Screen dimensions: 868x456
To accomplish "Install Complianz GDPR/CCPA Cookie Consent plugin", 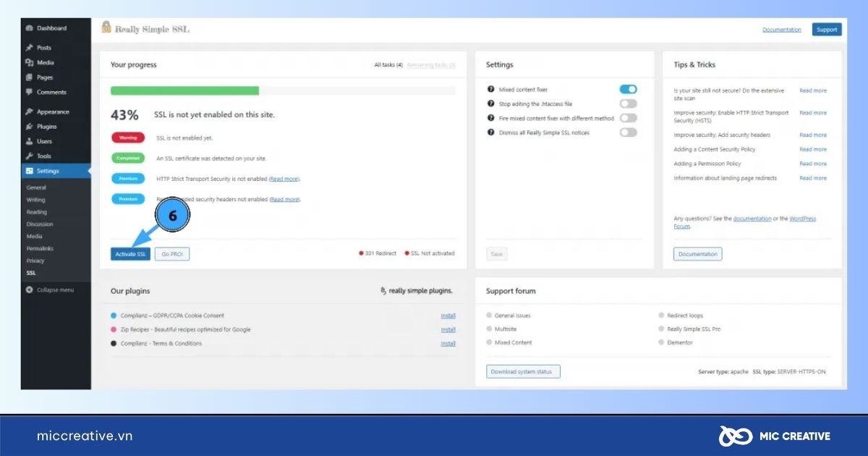I will click(x=448, y=316).
